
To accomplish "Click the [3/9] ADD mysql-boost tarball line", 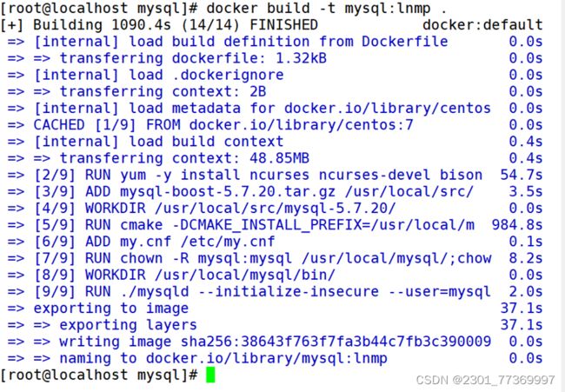I will click(x=276, y=192).
